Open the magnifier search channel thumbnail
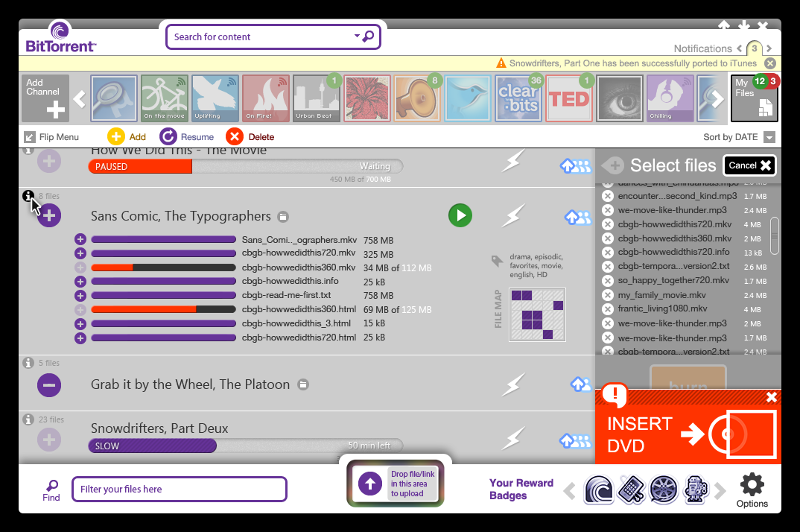 tap(114, 98)
